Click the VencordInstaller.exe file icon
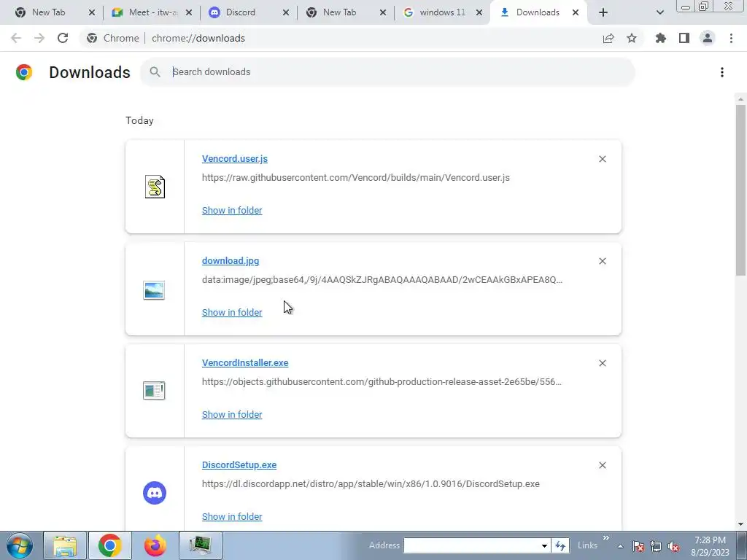 click(154, 391)
